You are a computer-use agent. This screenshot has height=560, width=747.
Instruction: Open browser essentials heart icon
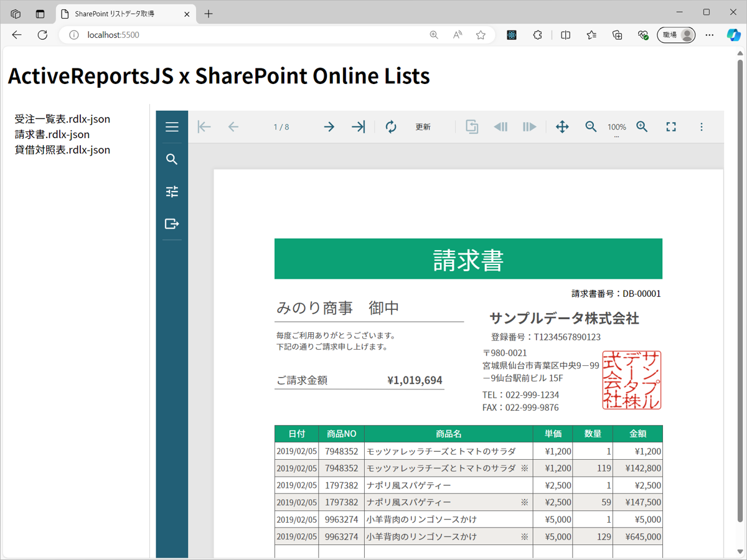(644, 35)
